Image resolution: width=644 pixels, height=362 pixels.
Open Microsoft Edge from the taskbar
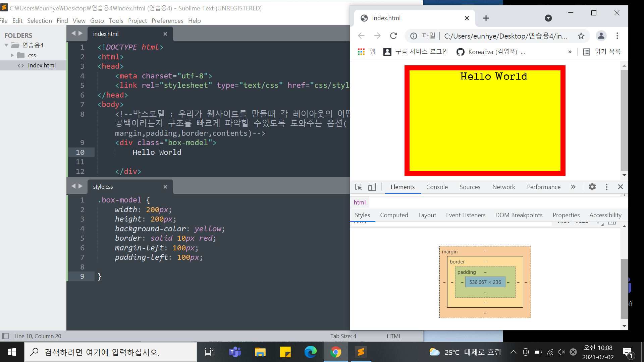(x=310, y=352)
